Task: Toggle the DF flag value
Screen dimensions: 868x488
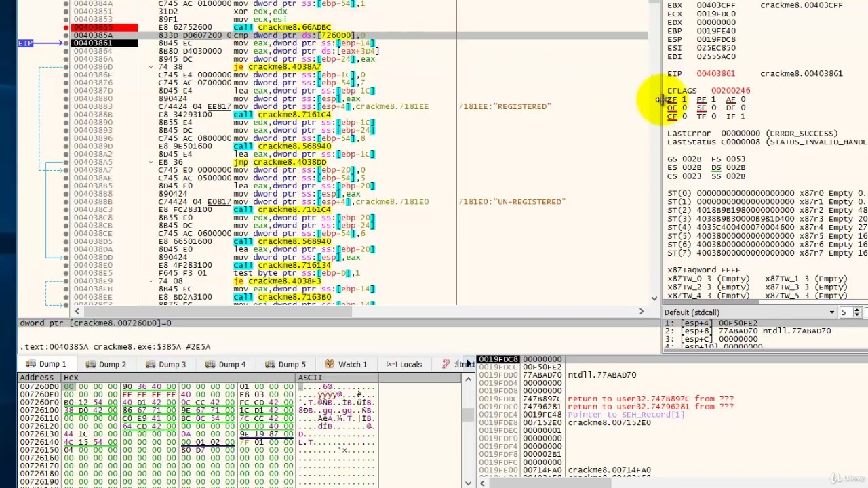Action: click(743, 108)
